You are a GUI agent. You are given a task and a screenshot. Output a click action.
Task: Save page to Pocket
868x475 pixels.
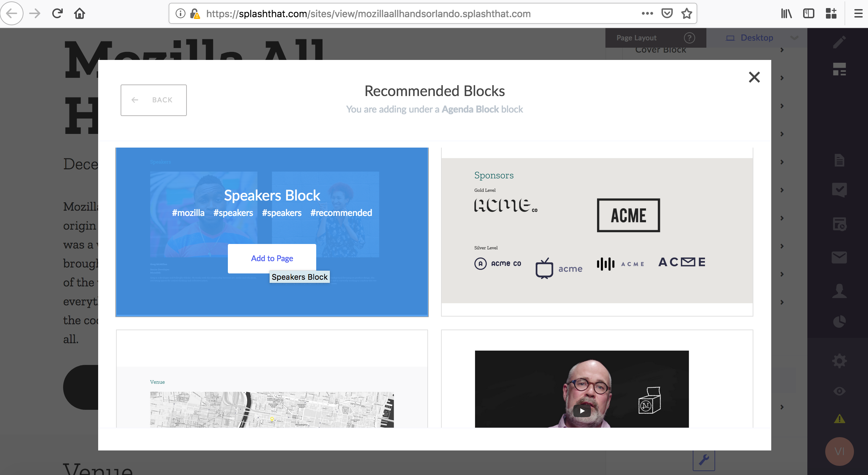pos(667,13)
